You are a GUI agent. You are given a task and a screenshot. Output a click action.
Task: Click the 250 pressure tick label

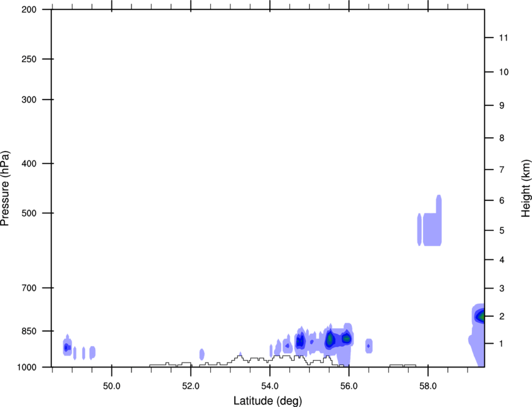point(29,59)
